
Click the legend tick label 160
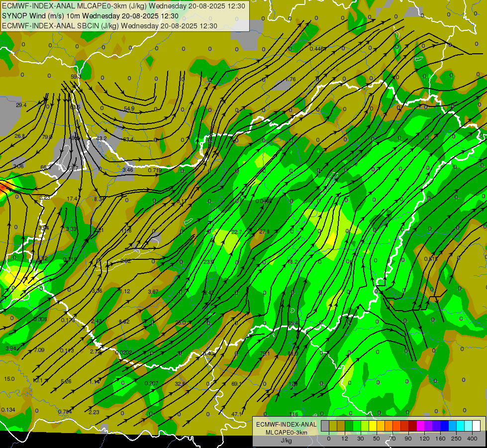pos(440,439)
